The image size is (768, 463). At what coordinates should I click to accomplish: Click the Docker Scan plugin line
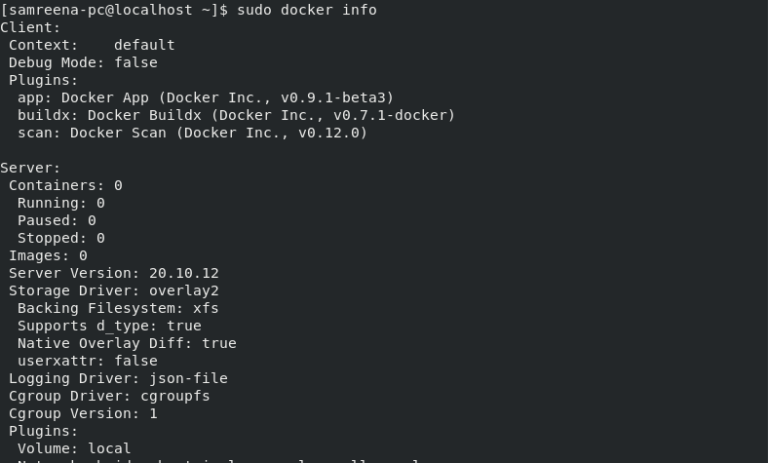tap(192, 132)
